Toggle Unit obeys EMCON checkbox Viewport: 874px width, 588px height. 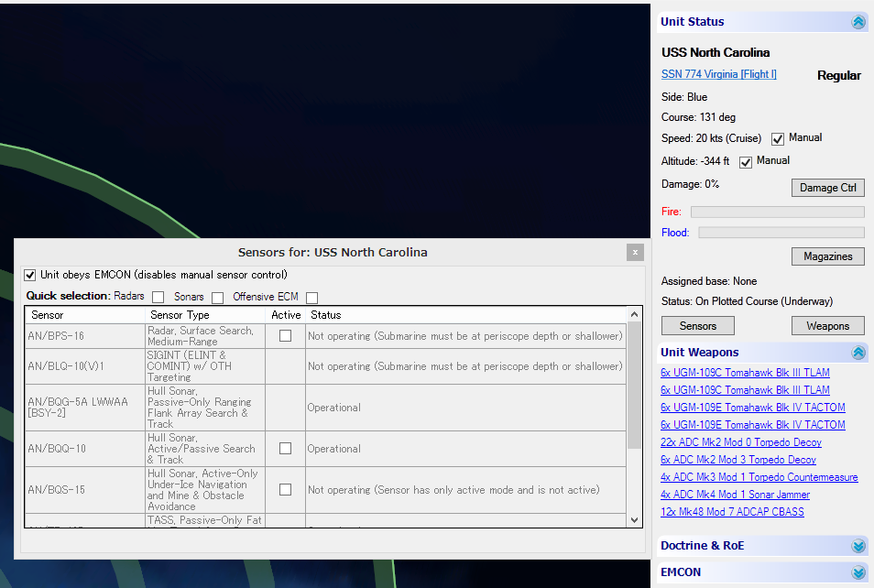tap(30, 275)
